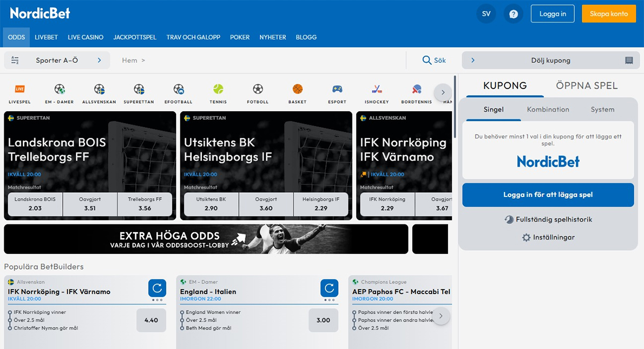Click the help question mark icon
The width and height of the screenshot is (644, 349).
click(514, 14)
